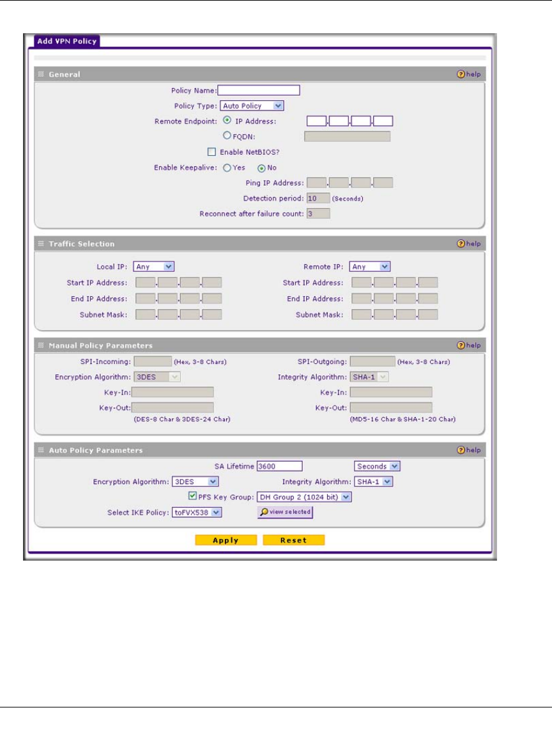The height and width of the screenshot is (756, 552).
Task: Open Auto Policy Encryption Algorithm dropdown
Action: [195, 481]
